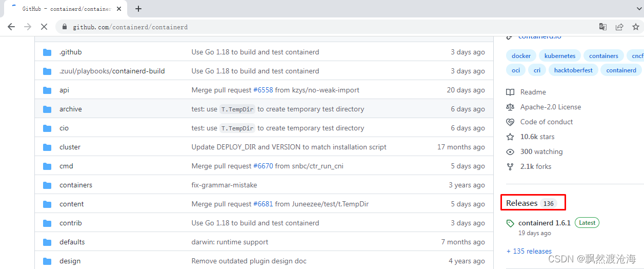This screenshot has height=269, width=644.
Task: Click the browser back arrow
Action: [11, 27]
